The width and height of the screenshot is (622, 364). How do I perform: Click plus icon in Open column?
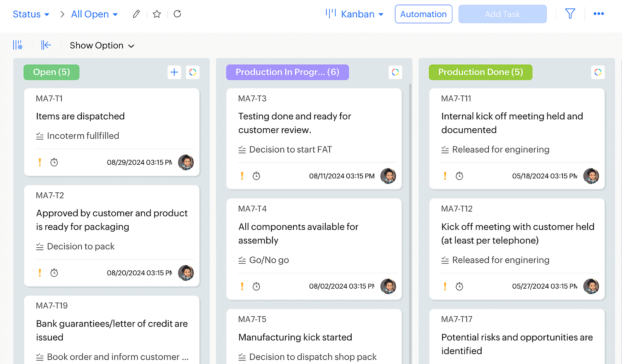coord(174,72)
